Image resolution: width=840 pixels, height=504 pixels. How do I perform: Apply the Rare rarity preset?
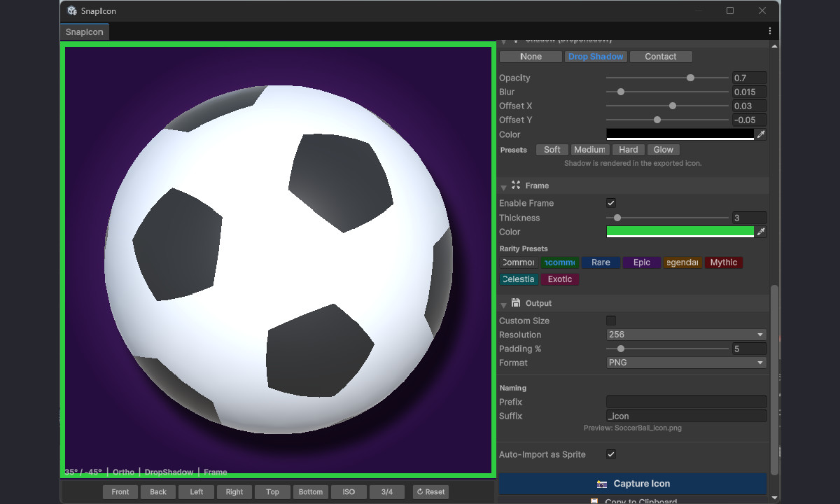(601, 262)
